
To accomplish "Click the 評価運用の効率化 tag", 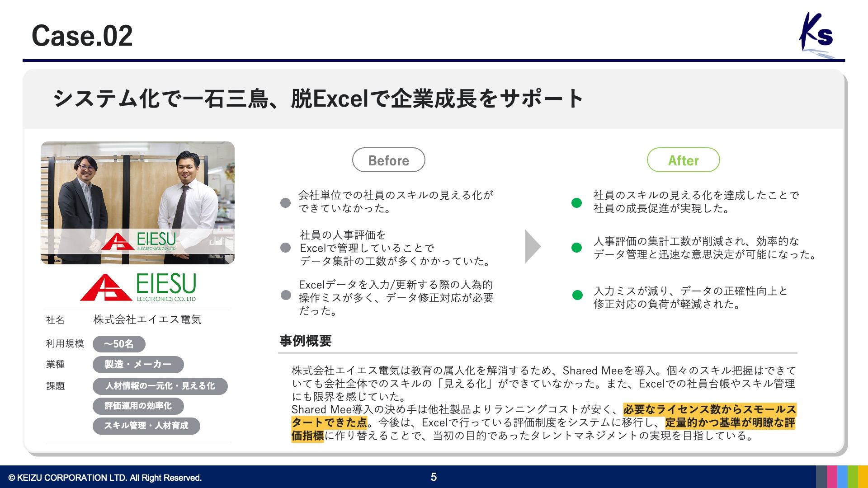I will tap(138, 406).
